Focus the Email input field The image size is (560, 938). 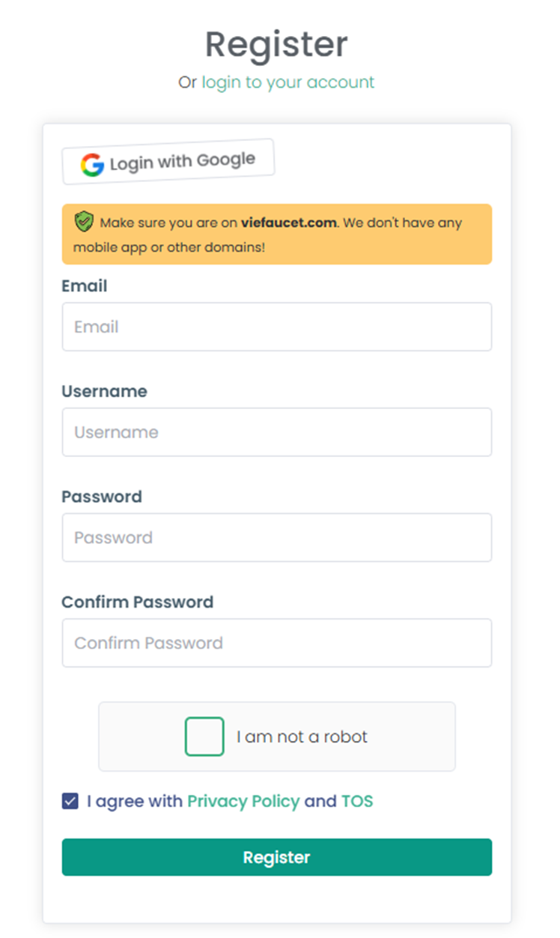[277, 327]
